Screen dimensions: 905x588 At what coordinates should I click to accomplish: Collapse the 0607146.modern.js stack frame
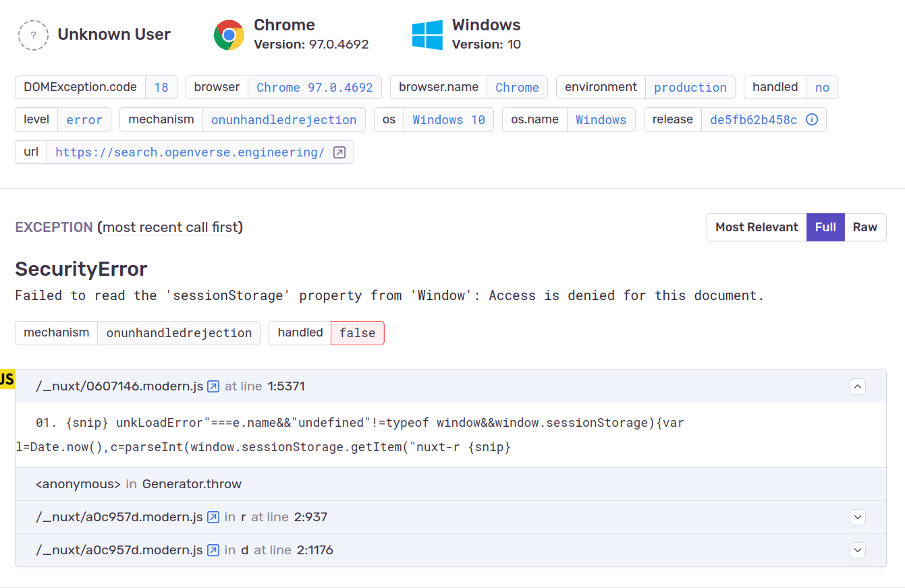tap(857, 386)
